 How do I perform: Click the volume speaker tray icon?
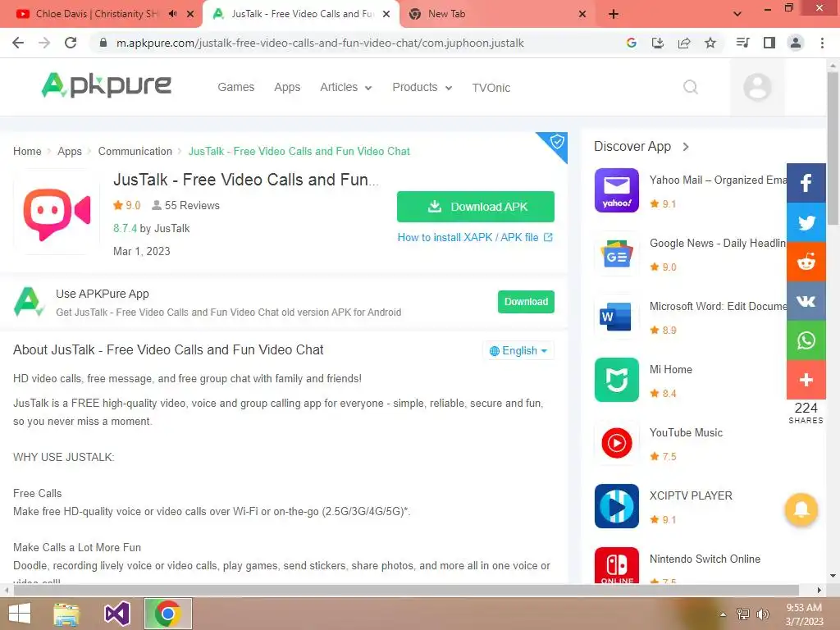(762, 614)
